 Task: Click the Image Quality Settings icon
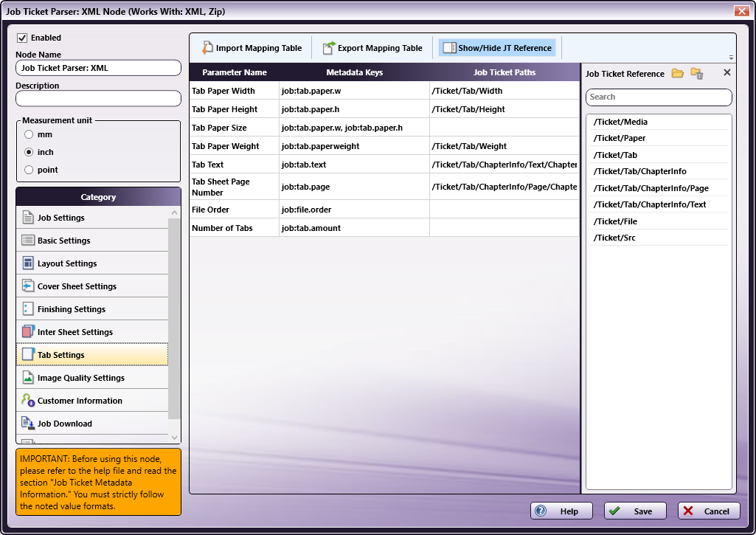coord(28,378)
